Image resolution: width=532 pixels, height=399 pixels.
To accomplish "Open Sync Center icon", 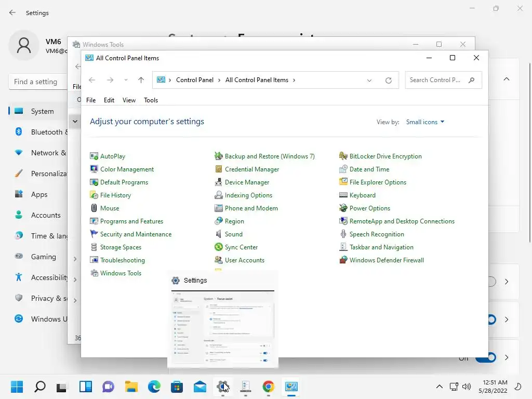I will [219, 247].
